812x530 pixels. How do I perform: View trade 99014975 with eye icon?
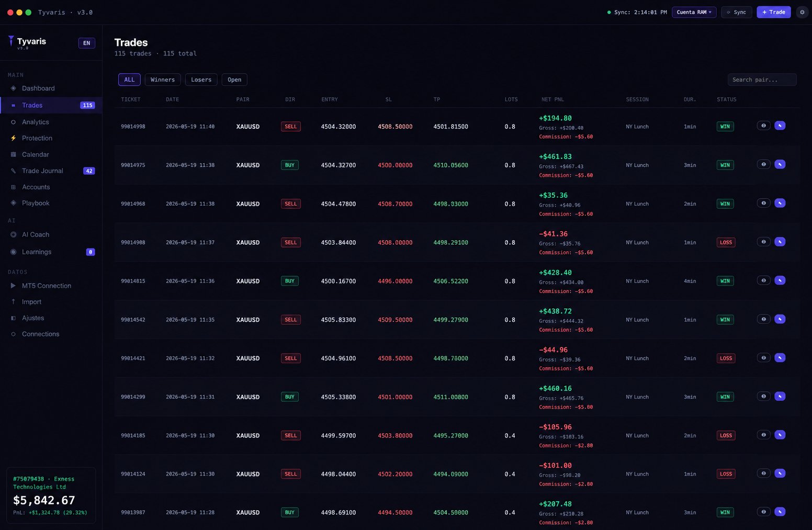(x=763, y=164)
